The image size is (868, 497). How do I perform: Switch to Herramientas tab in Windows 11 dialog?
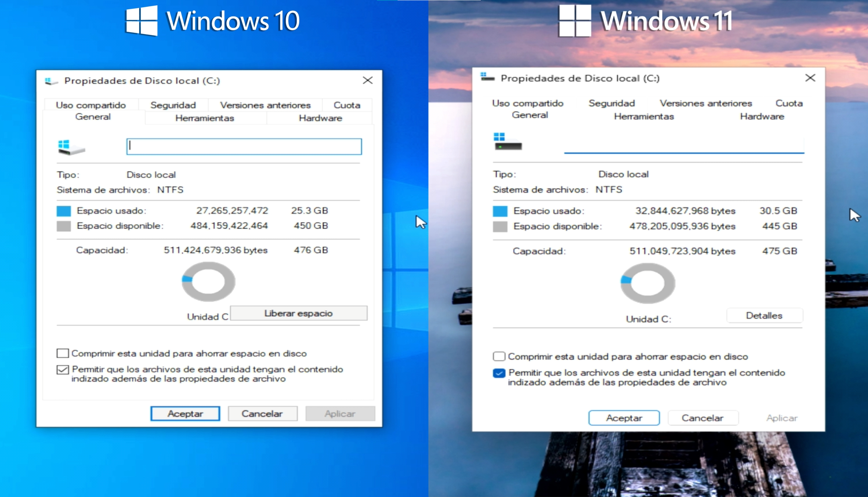(644, 116)
